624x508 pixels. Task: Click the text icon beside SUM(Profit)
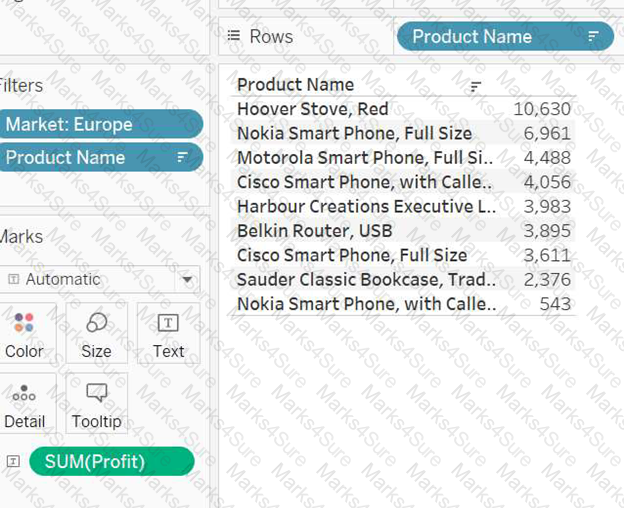13,461
